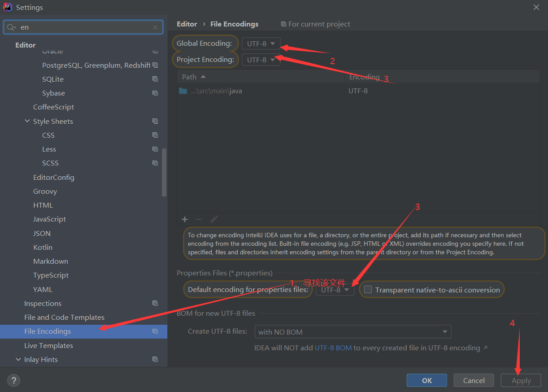
Task: Click the Encoding column header
Action: click(x=442, y=77)
